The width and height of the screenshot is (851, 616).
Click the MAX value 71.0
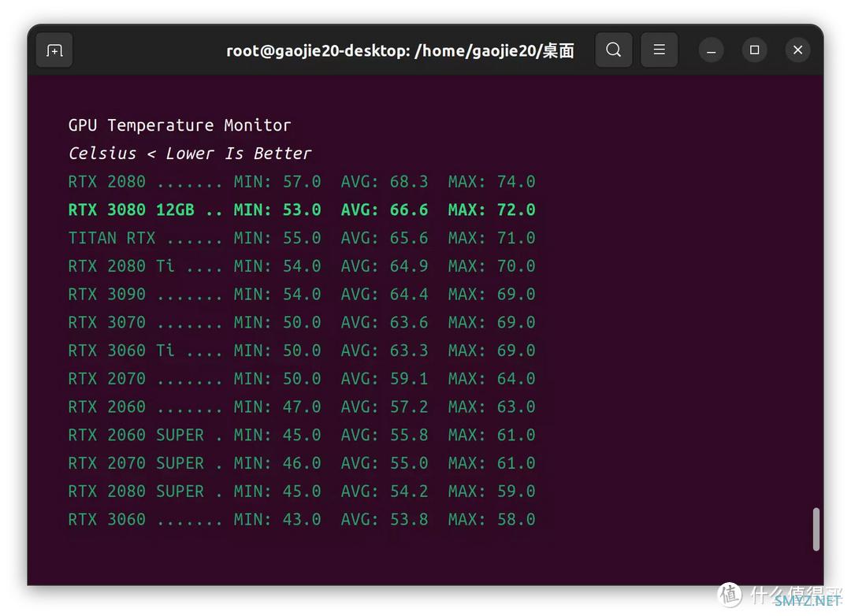coord(516,238)
